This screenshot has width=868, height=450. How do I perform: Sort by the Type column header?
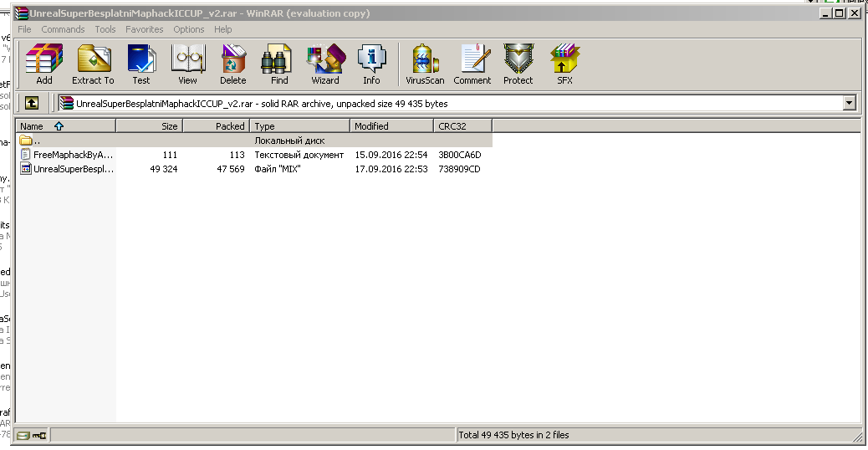300,126
